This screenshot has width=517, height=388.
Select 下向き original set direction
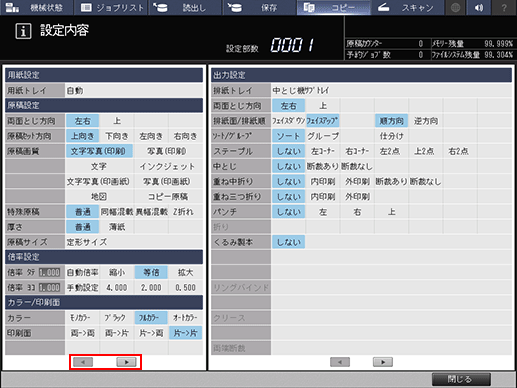[x=117, y=136]
